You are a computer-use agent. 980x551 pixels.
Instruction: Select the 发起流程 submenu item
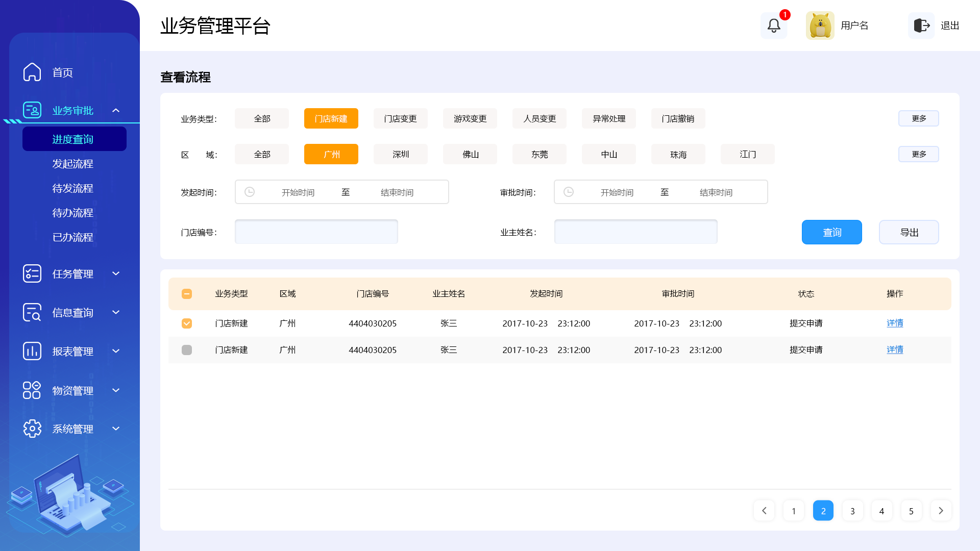(x=72, y=164)
